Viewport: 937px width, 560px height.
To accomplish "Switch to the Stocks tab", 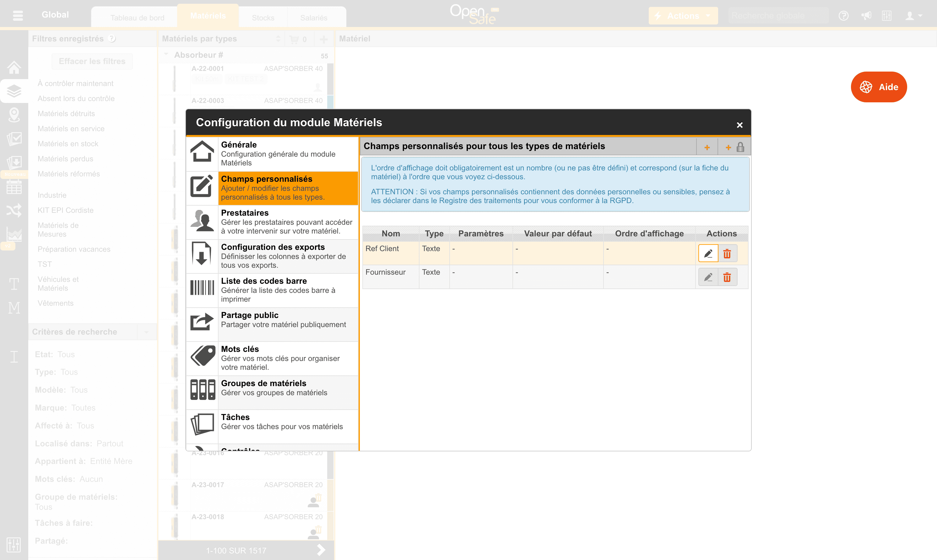I will coord(263,18).
